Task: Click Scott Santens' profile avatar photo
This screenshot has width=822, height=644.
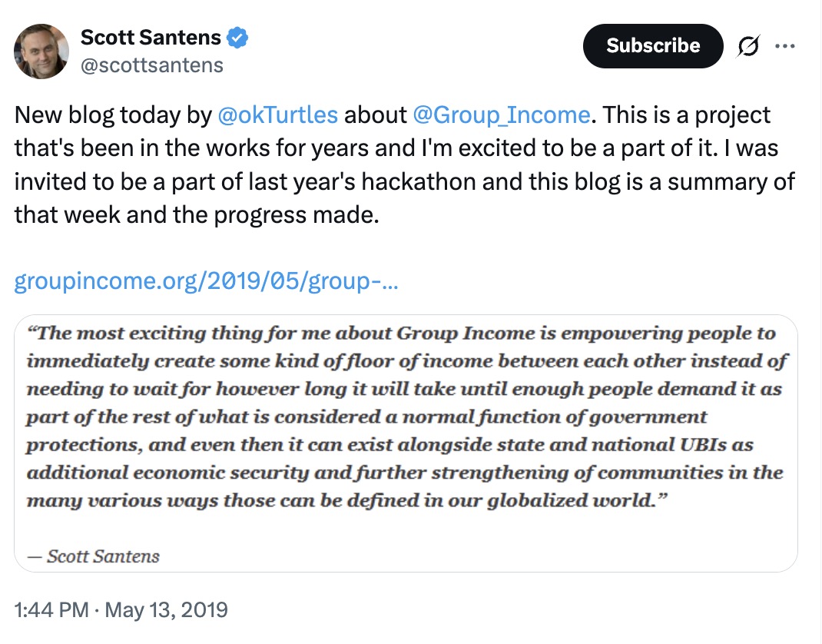Action: click(40, 51)
